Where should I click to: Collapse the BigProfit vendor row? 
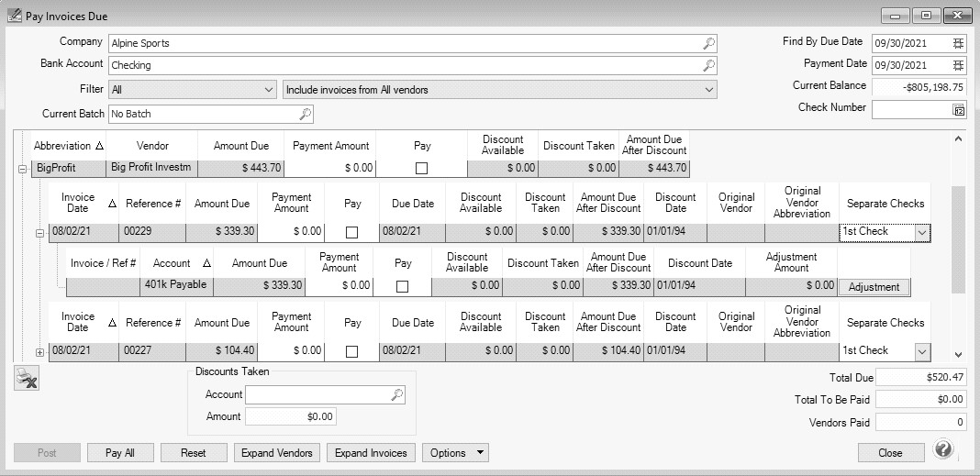(23, 169)
